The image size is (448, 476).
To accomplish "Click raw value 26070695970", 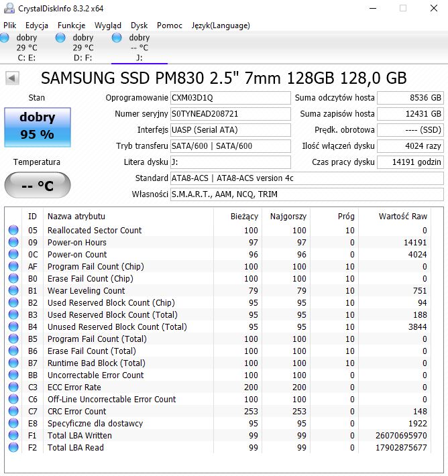I will click(x=401, y=435).
